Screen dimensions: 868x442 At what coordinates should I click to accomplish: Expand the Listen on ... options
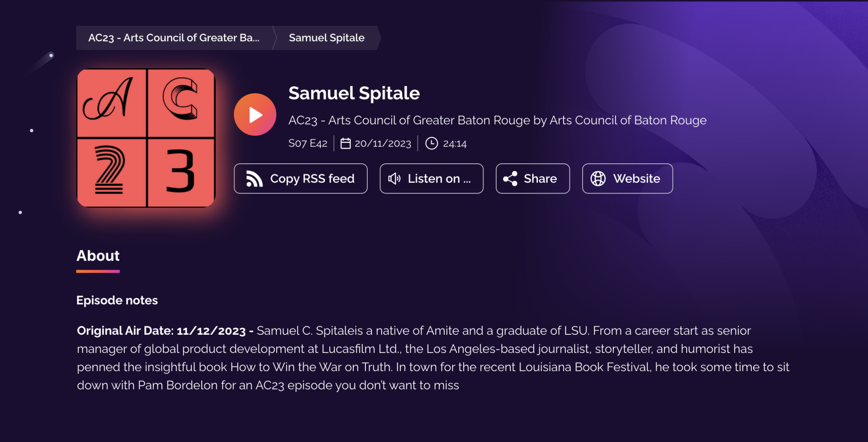coord(432,179)
